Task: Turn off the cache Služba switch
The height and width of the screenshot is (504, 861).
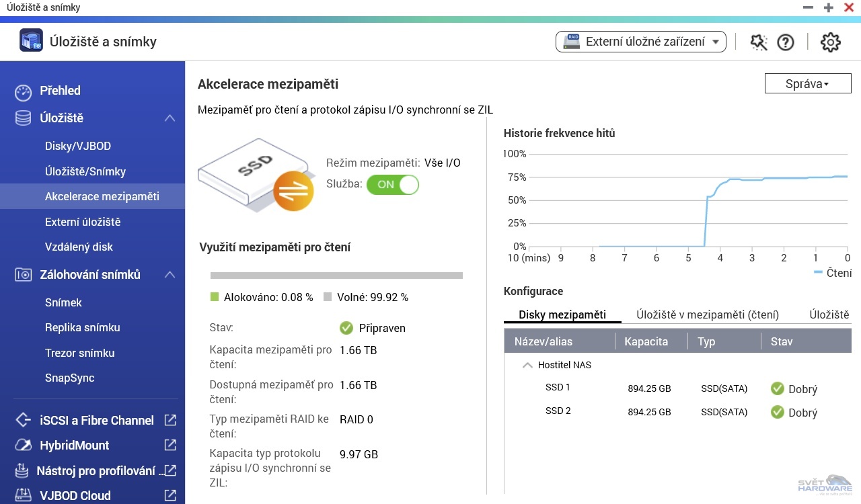Action: coord(392,185)
